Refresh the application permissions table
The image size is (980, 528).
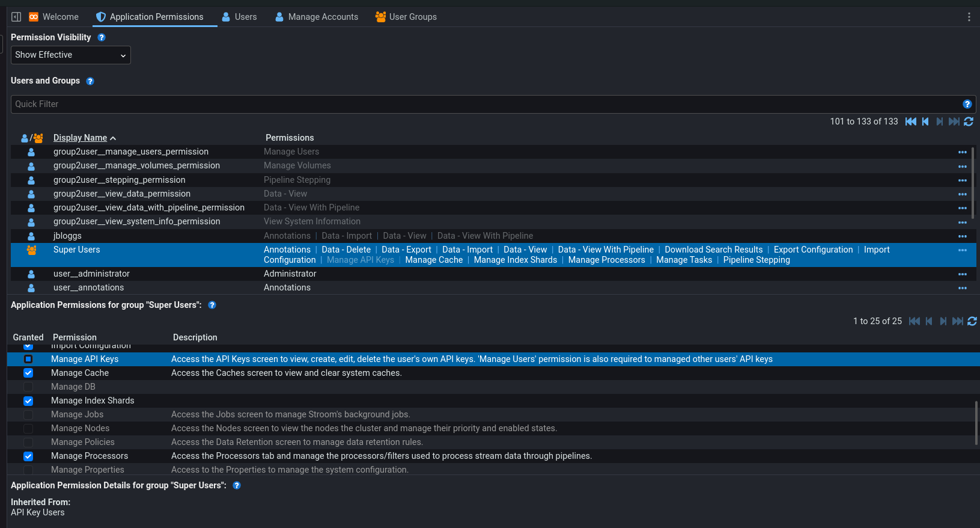[972, 321]
